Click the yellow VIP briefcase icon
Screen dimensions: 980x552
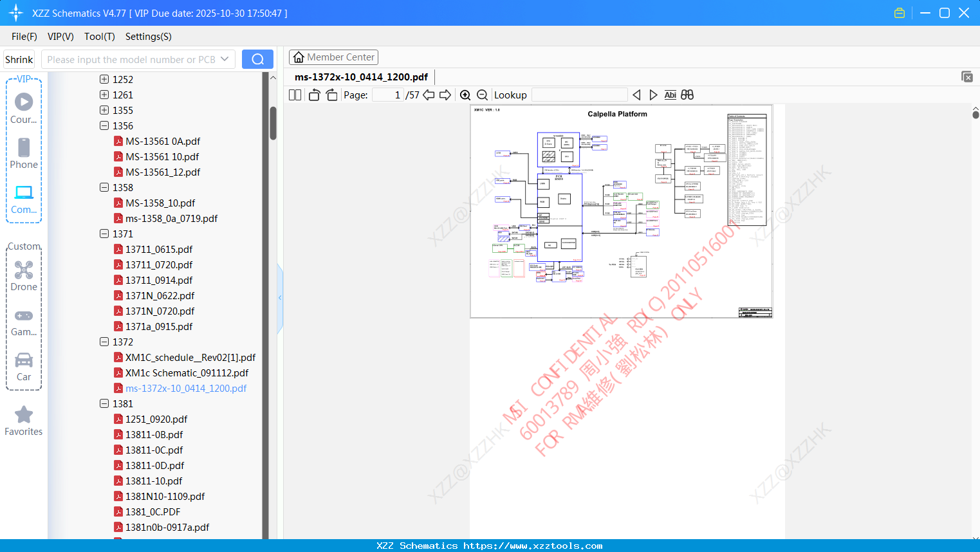[900, 13]
